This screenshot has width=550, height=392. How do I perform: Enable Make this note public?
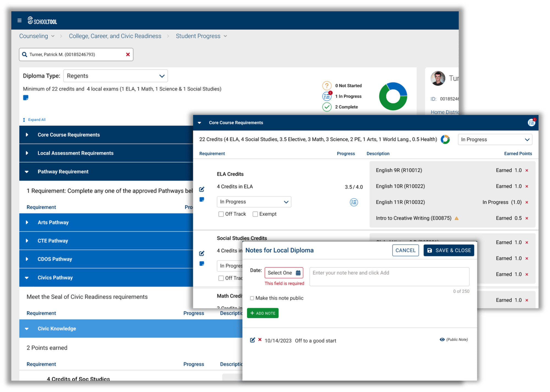pos(252,298)
